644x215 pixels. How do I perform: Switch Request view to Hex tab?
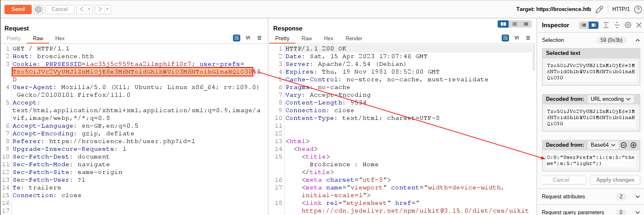(x=60, y=38)
